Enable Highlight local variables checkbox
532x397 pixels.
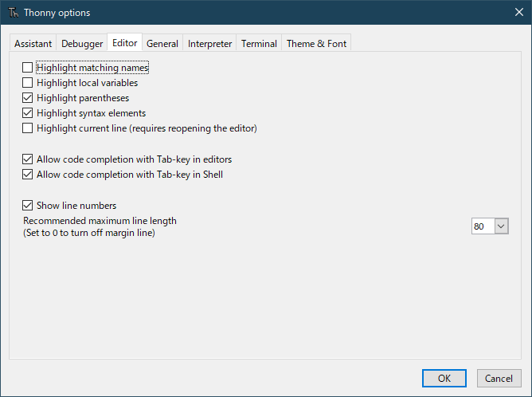pyautogui.click(x=28, y=83)
